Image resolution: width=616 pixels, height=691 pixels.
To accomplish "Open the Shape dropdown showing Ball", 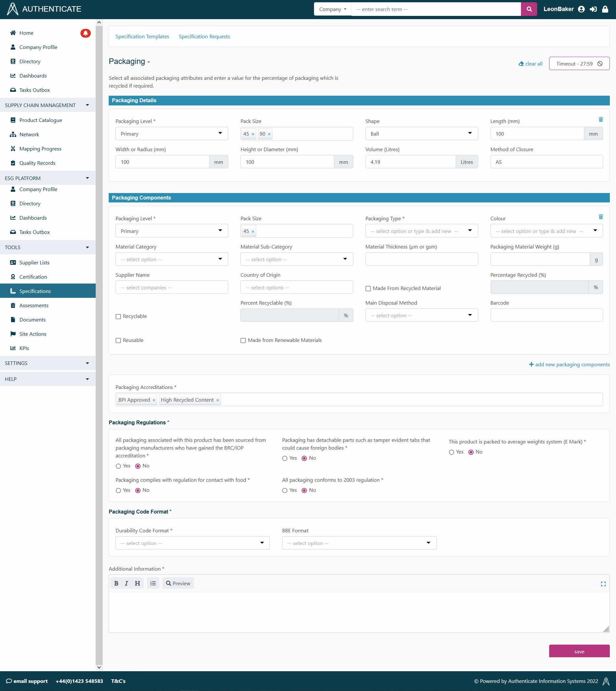I will (x=421, y=134).
